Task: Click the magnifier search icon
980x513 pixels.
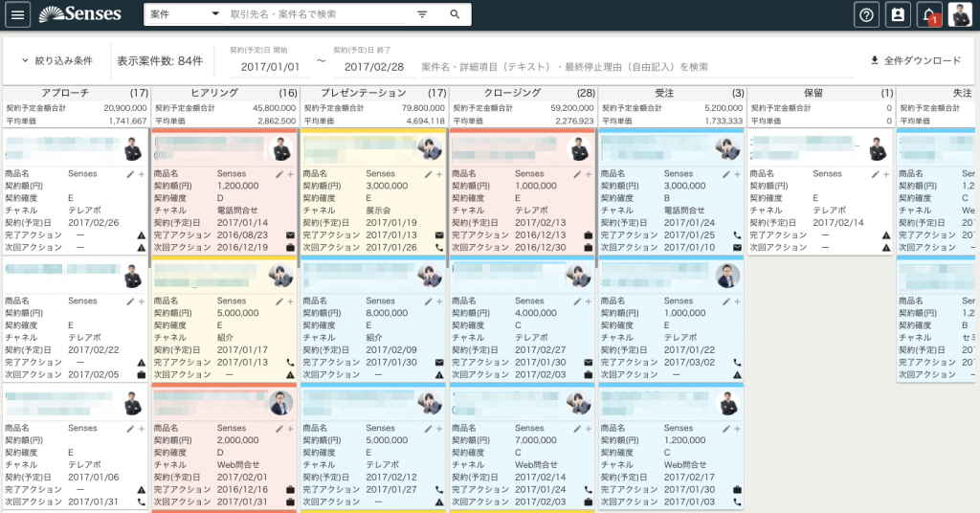Action: coord(455,13)
